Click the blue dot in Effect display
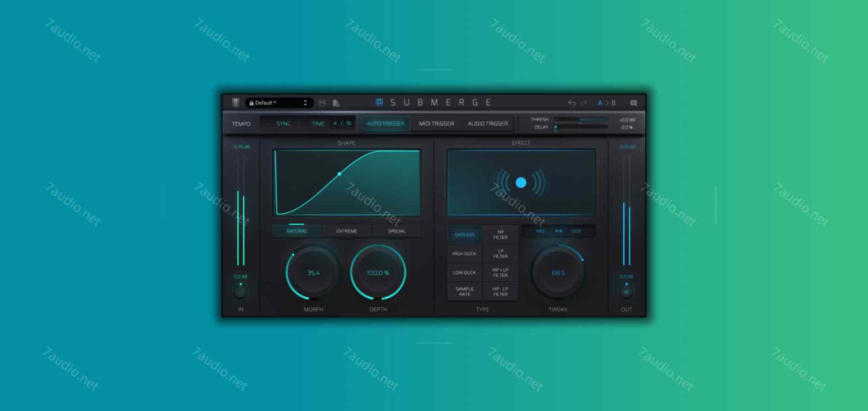The image size is (868, 411). 521,183
